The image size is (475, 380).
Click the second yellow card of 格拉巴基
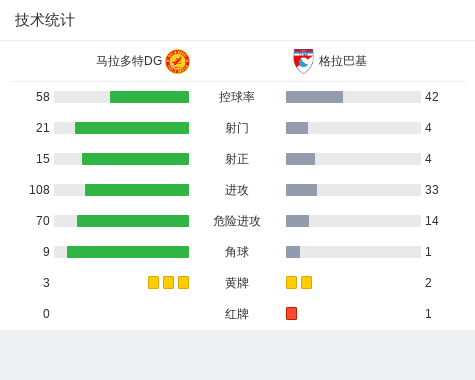(306, 283)
